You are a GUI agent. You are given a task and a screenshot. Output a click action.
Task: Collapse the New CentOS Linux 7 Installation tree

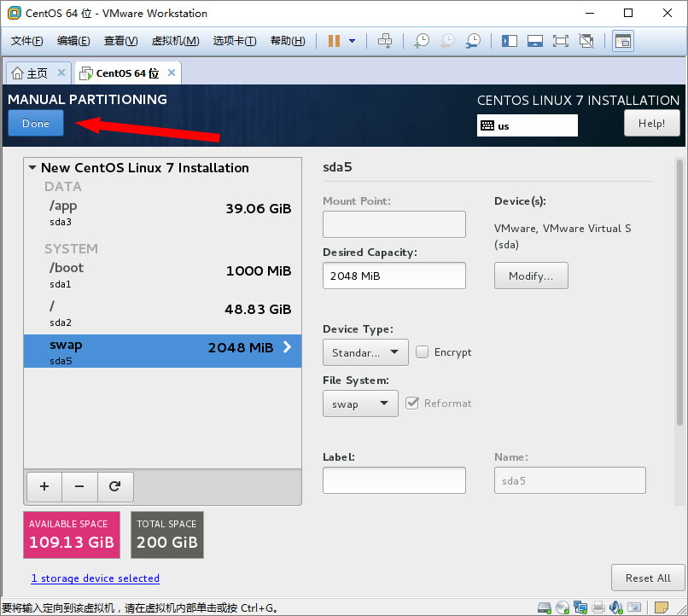tap(32, 168)
